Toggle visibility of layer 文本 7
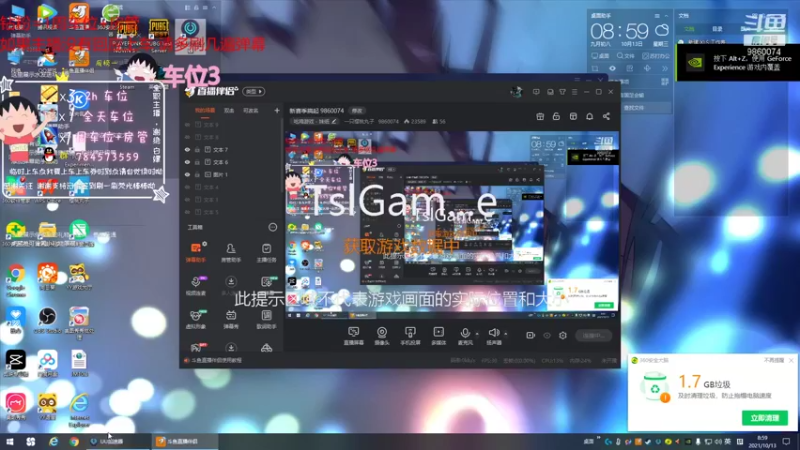The width and height of the screenshot is (800, 450). (x=187, y=149)
